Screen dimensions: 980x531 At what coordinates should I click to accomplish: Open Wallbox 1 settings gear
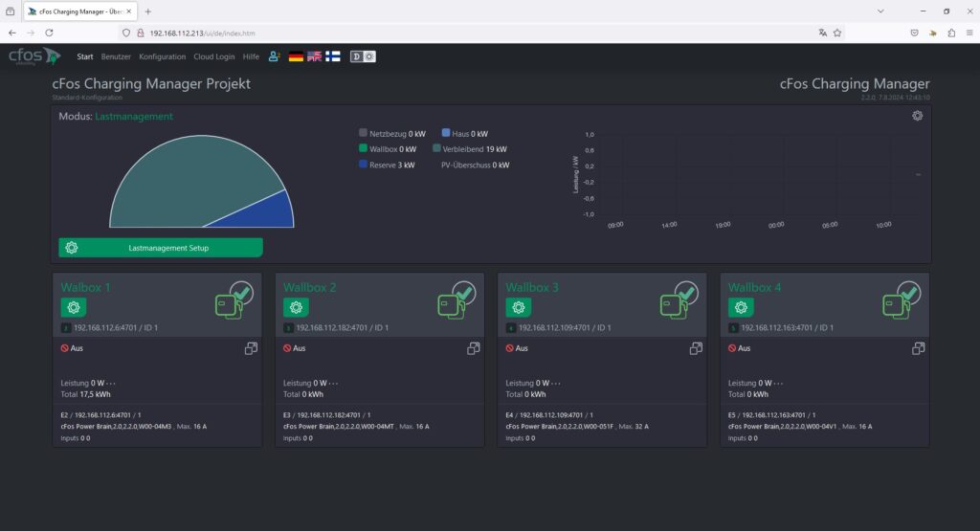(73, 307)
